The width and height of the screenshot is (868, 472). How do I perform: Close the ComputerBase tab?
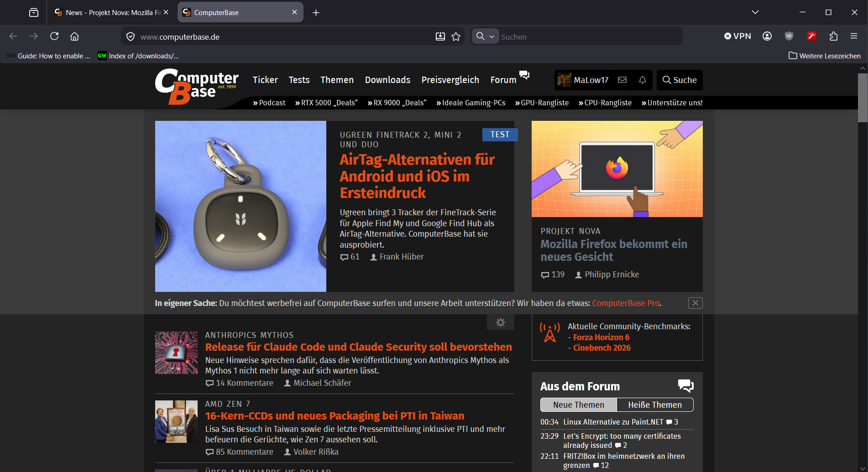294,12
